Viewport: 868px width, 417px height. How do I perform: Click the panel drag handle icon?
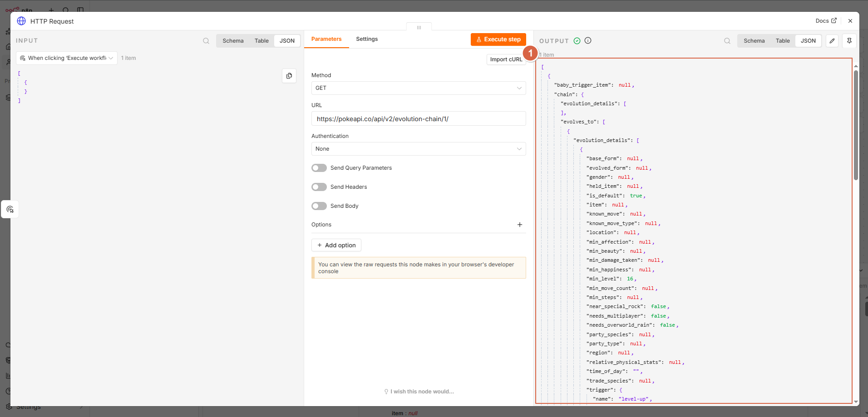[x=419, y=27]
